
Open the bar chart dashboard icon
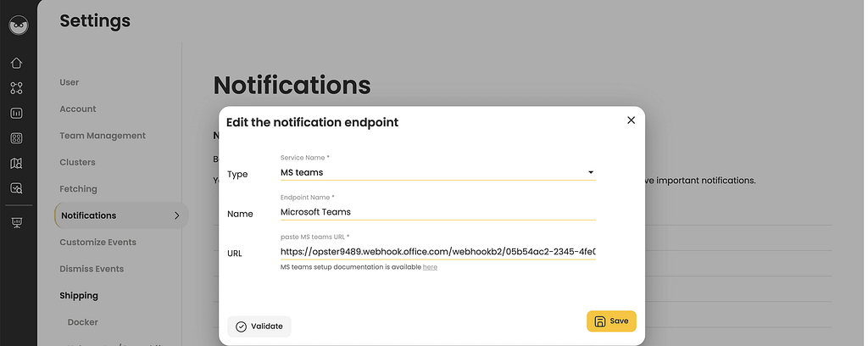click(x=17, y=114)
